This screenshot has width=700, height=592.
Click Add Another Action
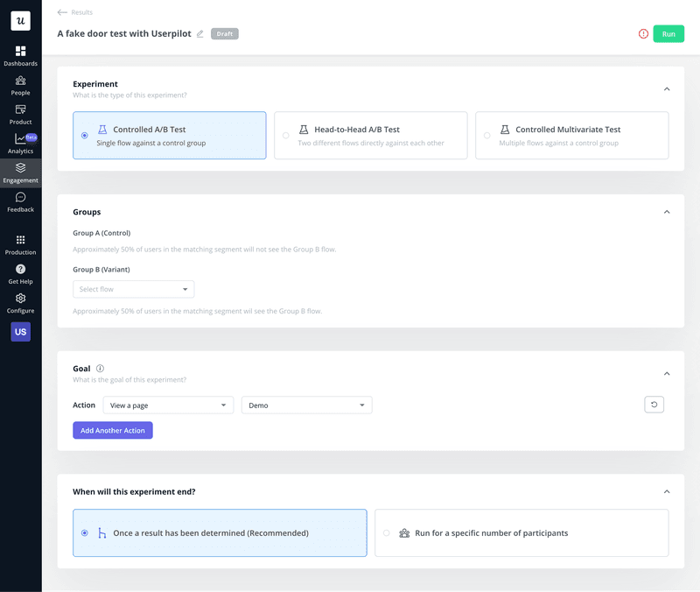coord(113,430)
